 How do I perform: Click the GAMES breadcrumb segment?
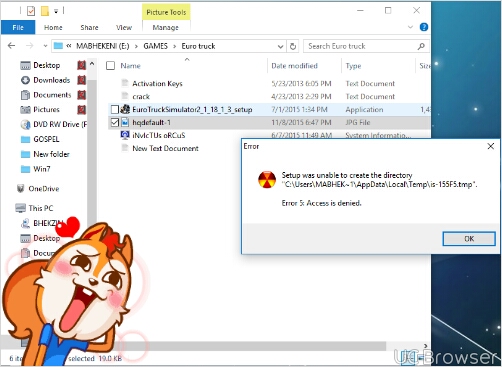pyautogui.click(x=156, y=46)
